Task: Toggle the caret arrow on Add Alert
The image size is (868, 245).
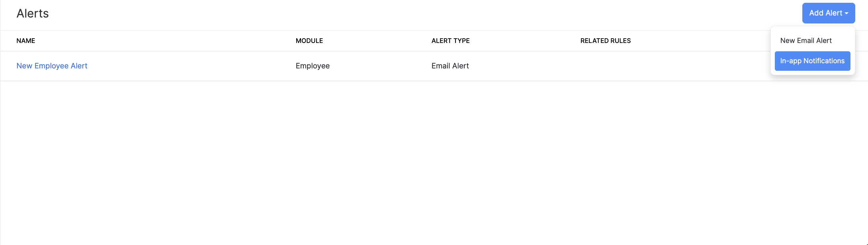Action: point(846,14)
